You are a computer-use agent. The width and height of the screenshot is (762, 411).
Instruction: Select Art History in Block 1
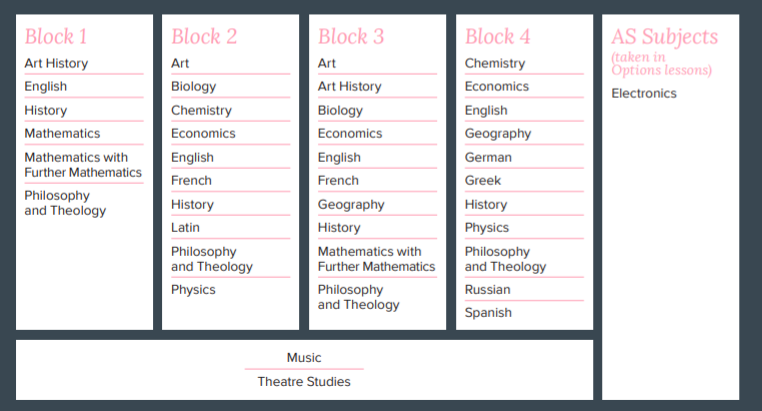click(56, 63)
